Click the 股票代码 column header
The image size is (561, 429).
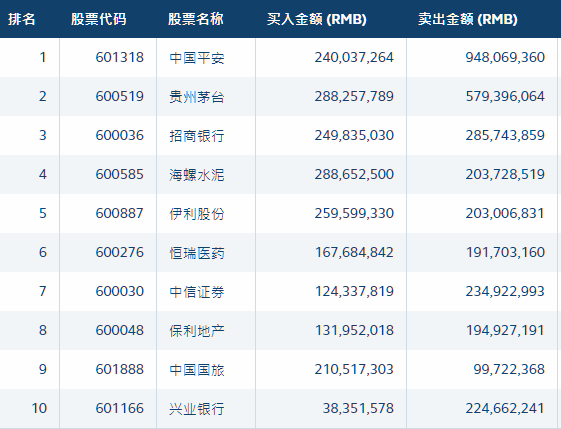click(98, 19)
